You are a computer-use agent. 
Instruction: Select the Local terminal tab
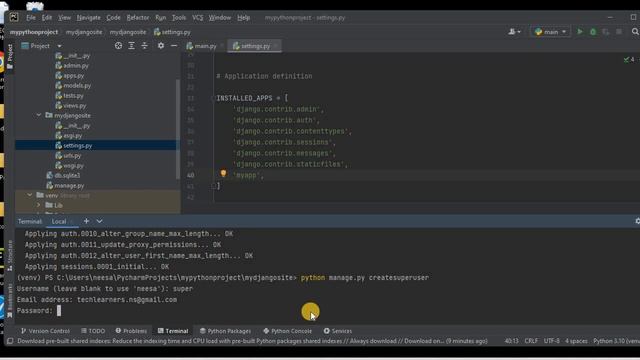coord(59,221)
